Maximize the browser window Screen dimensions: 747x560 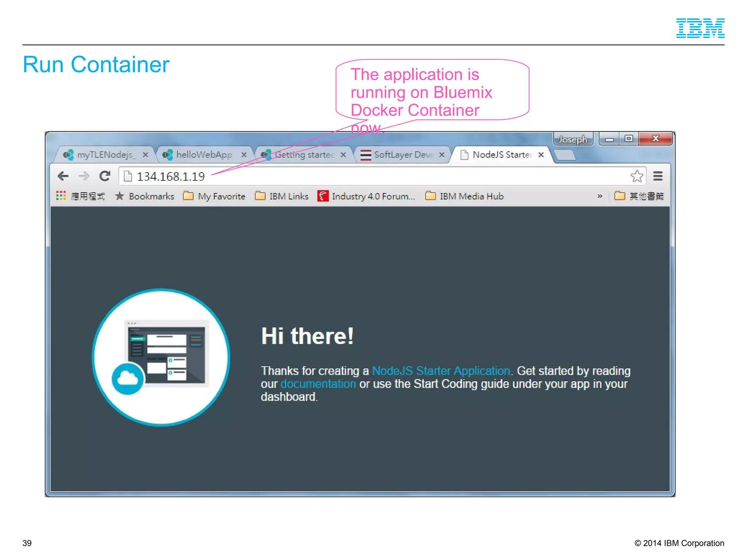629,139
